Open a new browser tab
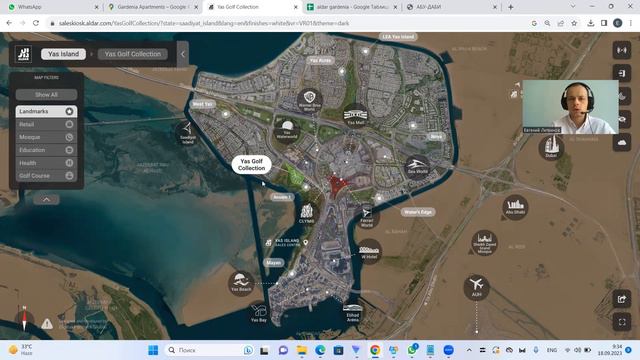Viewport: 640px width, 360px height. click(x=511, y=7)
